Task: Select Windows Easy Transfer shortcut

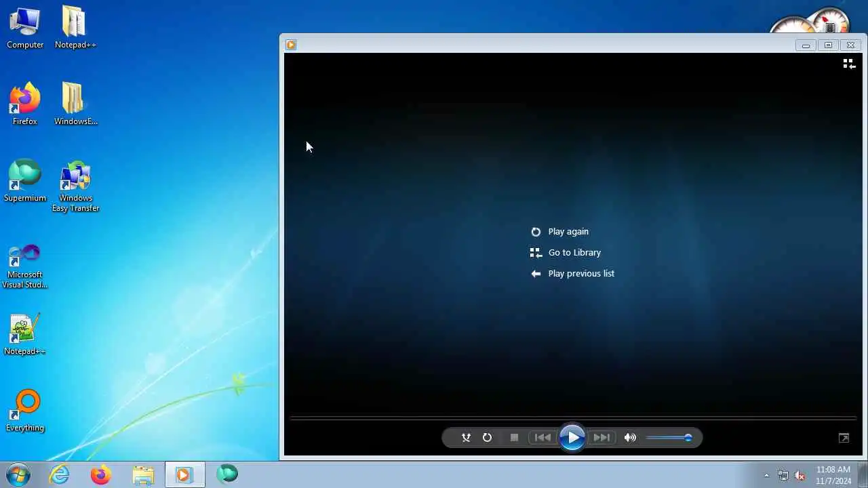Action: [x=75, y=186]
